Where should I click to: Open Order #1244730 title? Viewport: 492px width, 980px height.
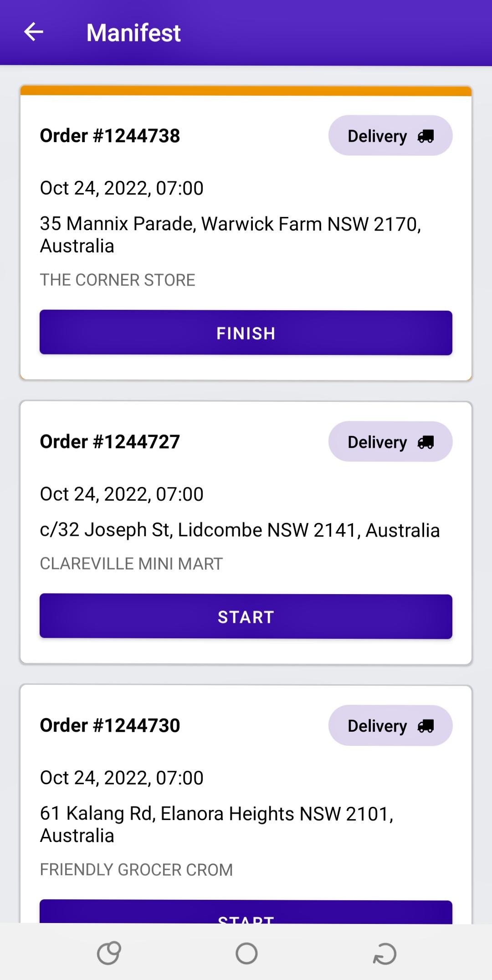110,725
